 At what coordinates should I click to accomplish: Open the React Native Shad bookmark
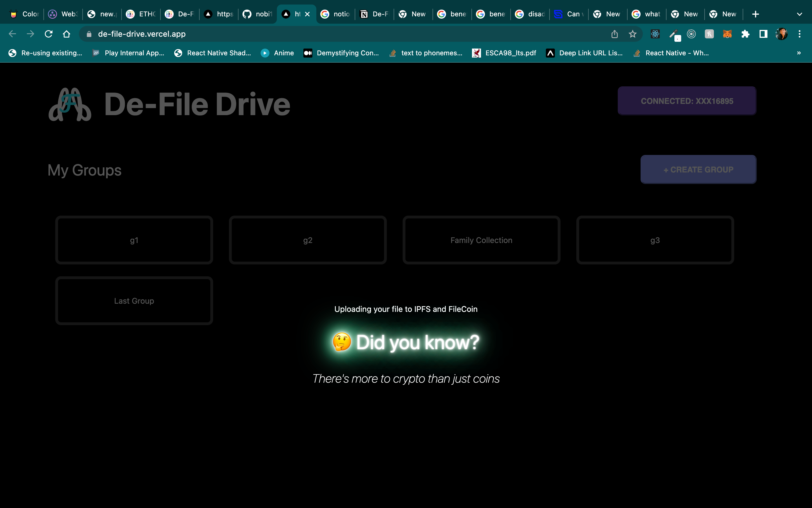point(213,53)
